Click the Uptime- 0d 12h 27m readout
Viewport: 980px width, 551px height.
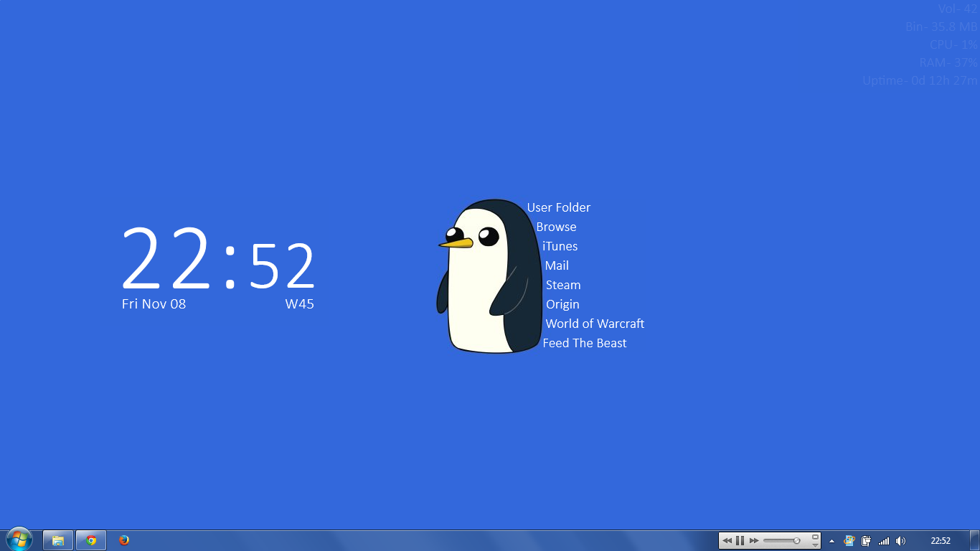click(920, 80)
